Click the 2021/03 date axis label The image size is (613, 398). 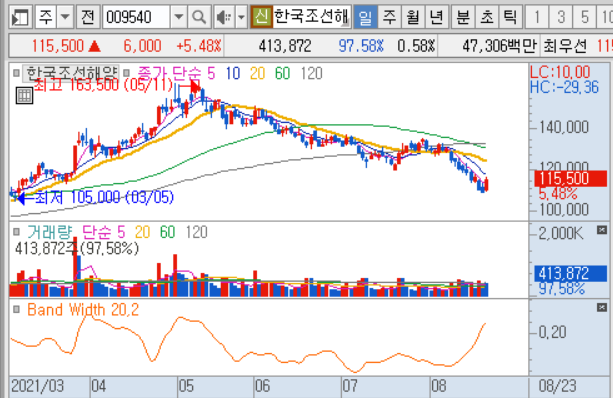click(37, 386)
